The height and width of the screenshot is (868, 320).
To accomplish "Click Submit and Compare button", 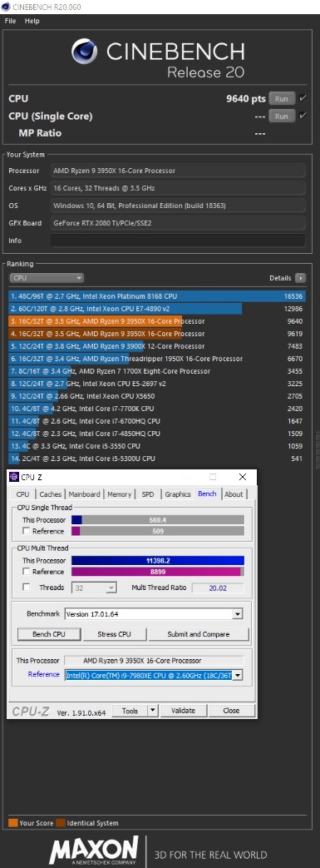I will [199, 634].
